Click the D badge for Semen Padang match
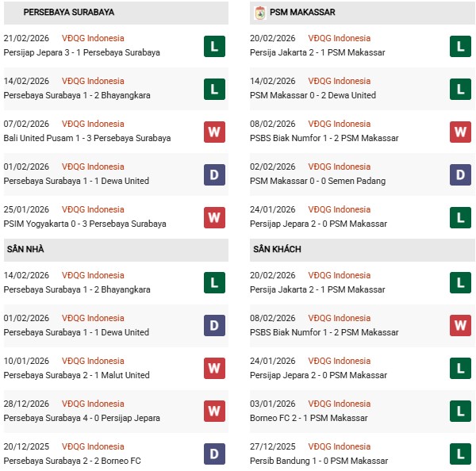Screen dimensions: 476x471 tap(461, 174)
